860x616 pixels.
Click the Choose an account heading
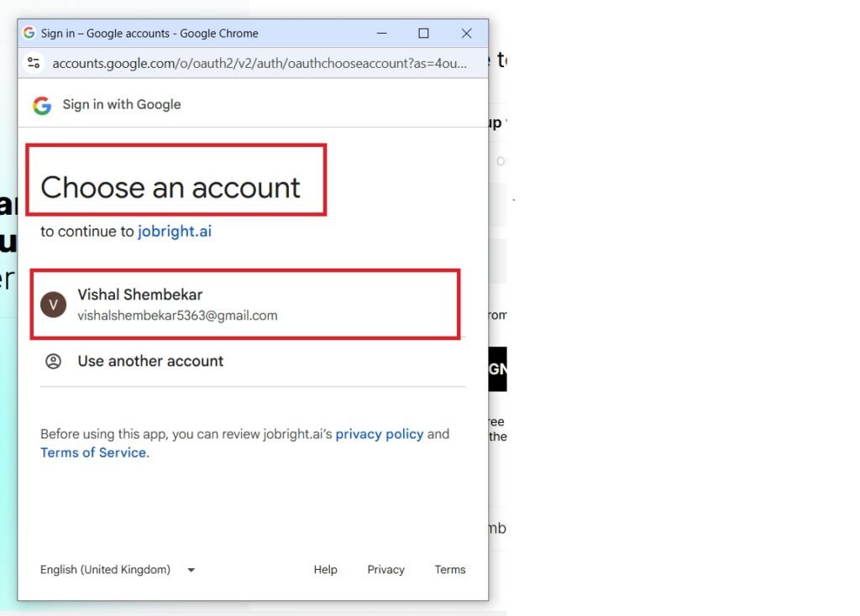pyautogui.click(x=170, y=187)
